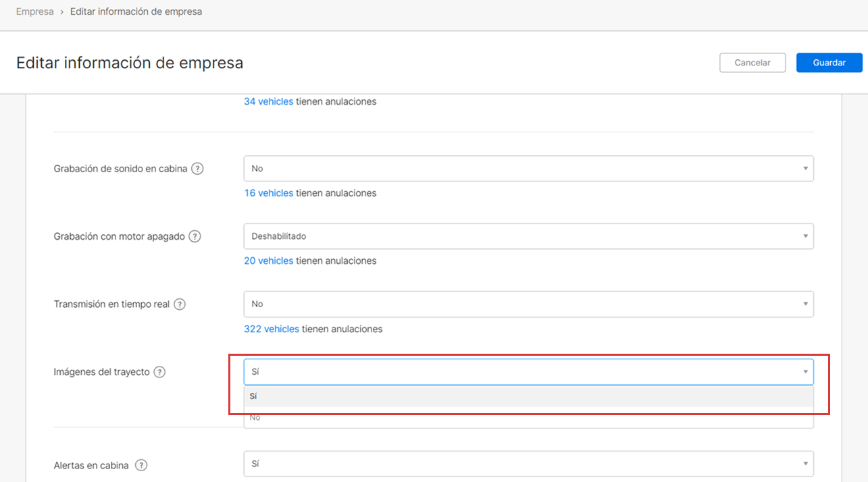Show help for Grabación de sonido en cabina

pyautogui.click(x=197, y=169)
